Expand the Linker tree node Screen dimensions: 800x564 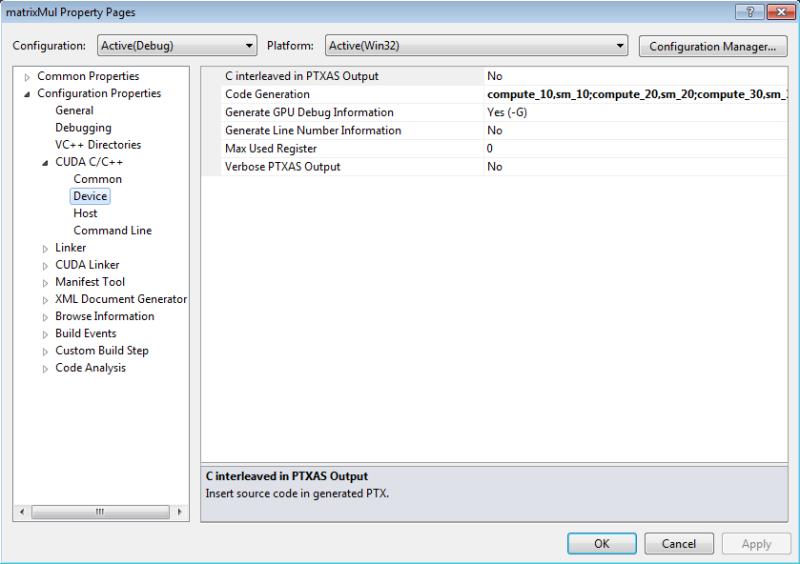tap(45, 249)
